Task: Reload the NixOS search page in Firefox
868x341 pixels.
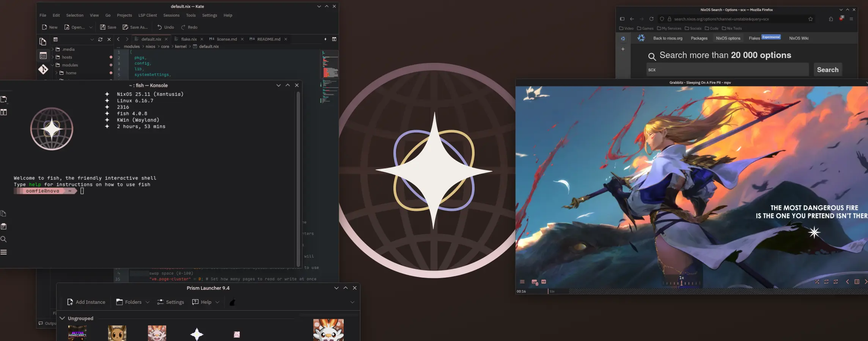Action: (651, 19)
